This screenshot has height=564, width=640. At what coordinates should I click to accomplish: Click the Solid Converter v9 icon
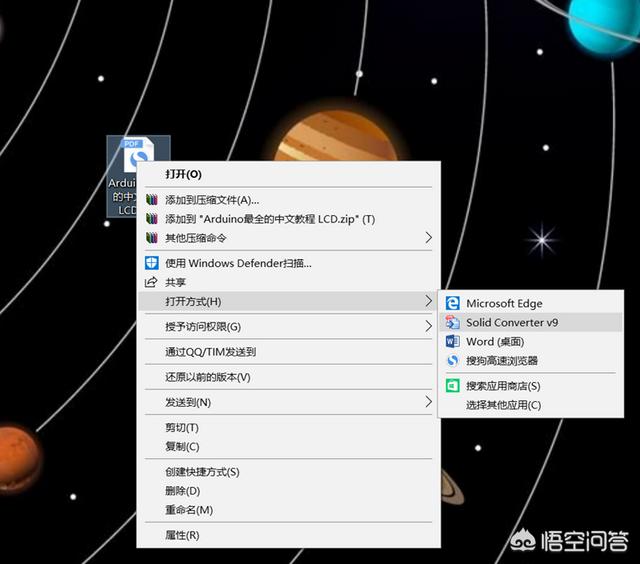(452, 322)
